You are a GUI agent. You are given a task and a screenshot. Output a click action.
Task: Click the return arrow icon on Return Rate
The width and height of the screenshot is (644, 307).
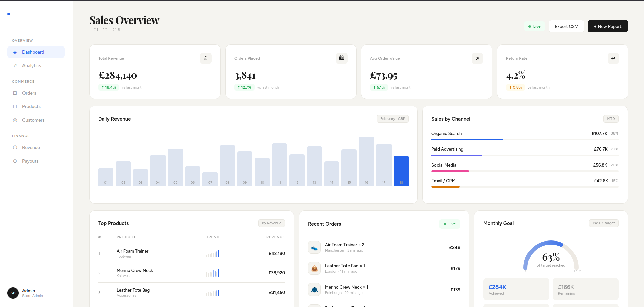[x=613, y=58]
